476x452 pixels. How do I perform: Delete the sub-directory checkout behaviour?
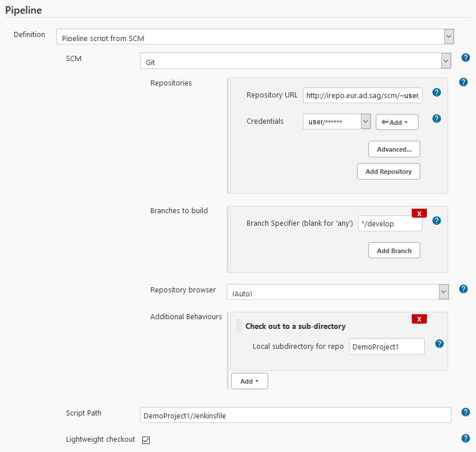click(419, 319)
